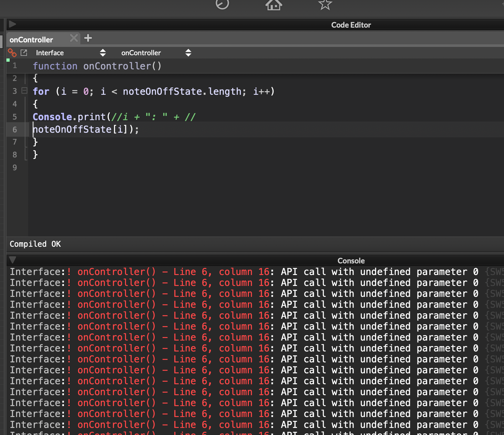Viewport: 504px width, 435px height.
Task: Collapse the Code Editor panel triangle
Action: (13, 24)
